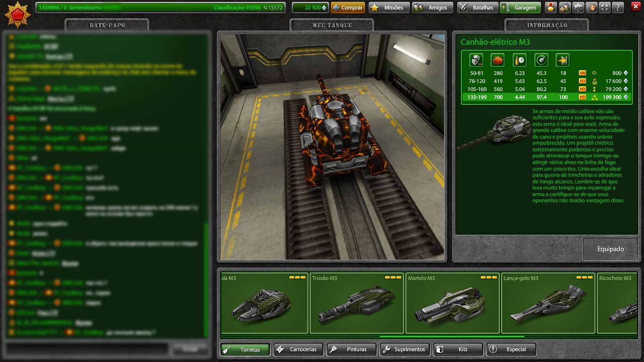Open the Especial tab
Screen dimensions: 644x362
(512, 349)
